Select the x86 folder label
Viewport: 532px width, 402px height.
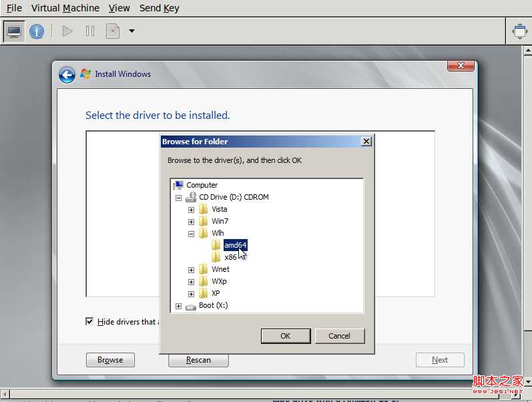click(231, 257)
